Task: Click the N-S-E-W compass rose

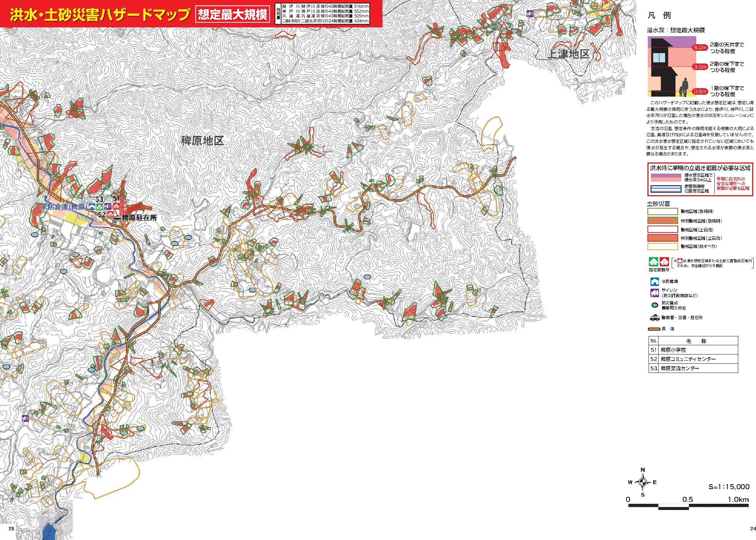Action: coord(642,482)
